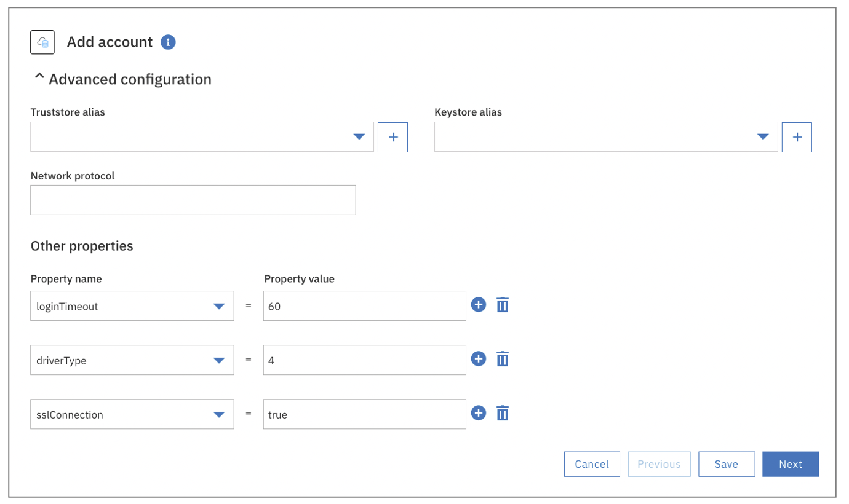Collapse the Advanced configuration section

point(39,78)
